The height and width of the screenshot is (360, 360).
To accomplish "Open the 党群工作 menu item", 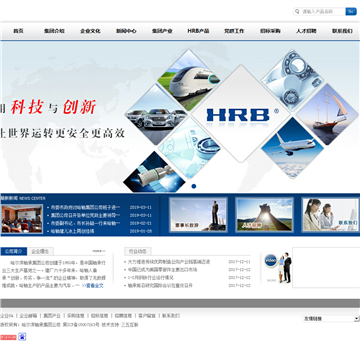I will 234,31.
